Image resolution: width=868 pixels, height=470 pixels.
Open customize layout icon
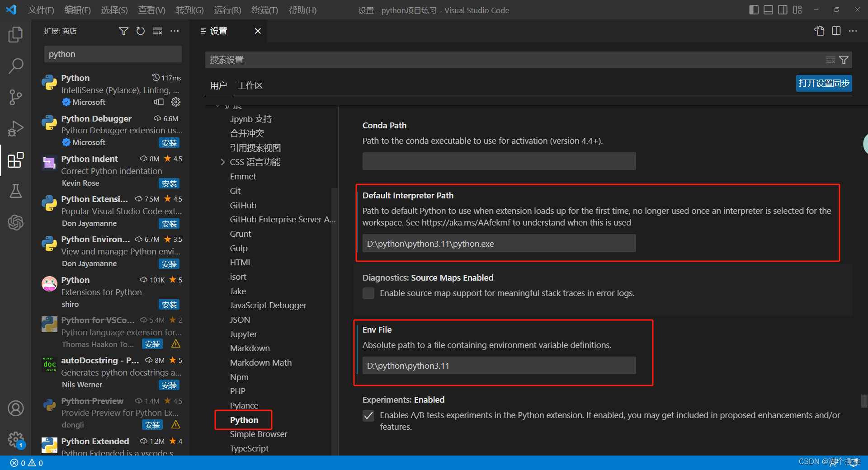pyautogui.click(x=797, y=10)
